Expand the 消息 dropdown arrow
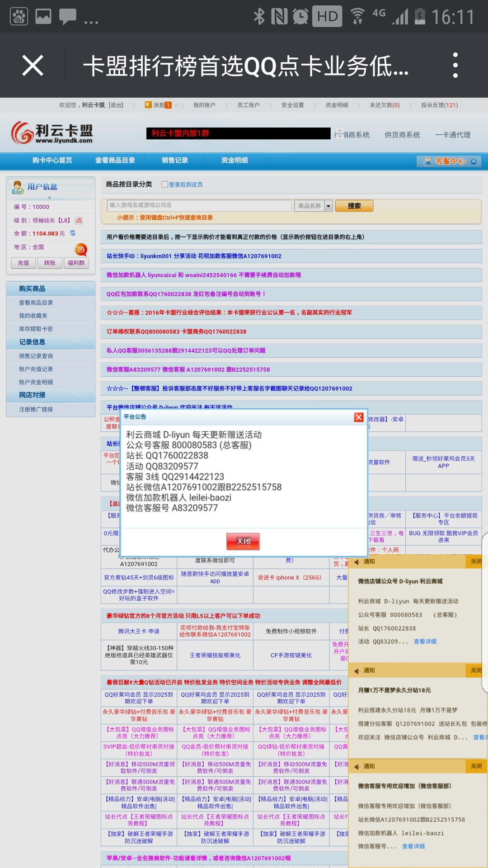488x868 pixels. [x=176, y=105]
